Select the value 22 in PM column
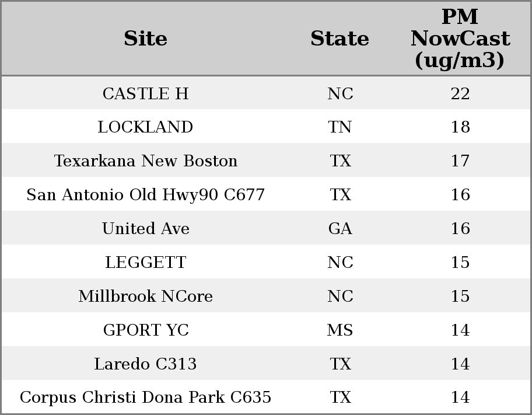The image size is (532, 415). coord(460,93)
